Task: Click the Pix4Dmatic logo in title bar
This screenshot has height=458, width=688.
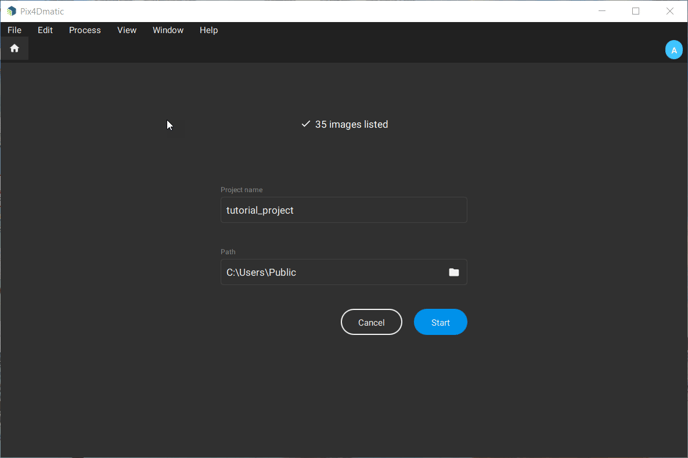Action: (11, 11)
